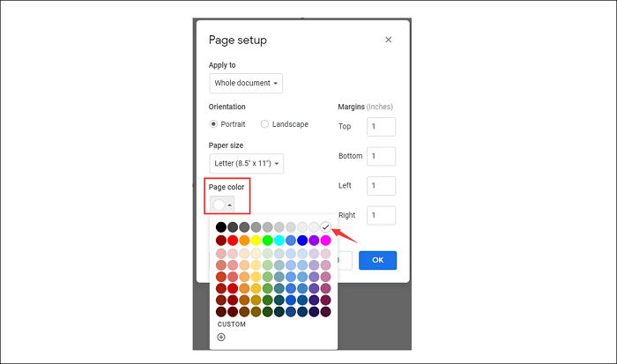This screenshot has height=364, width=617.
Task: Open the Paper size Letter dropdown
Action: 246,163
